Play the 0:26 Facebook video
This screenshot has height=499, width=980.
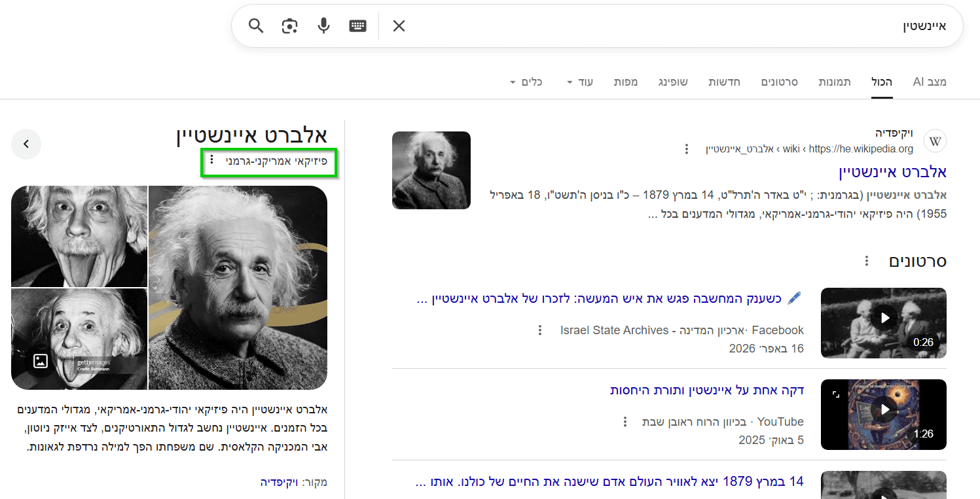(884, 318)
